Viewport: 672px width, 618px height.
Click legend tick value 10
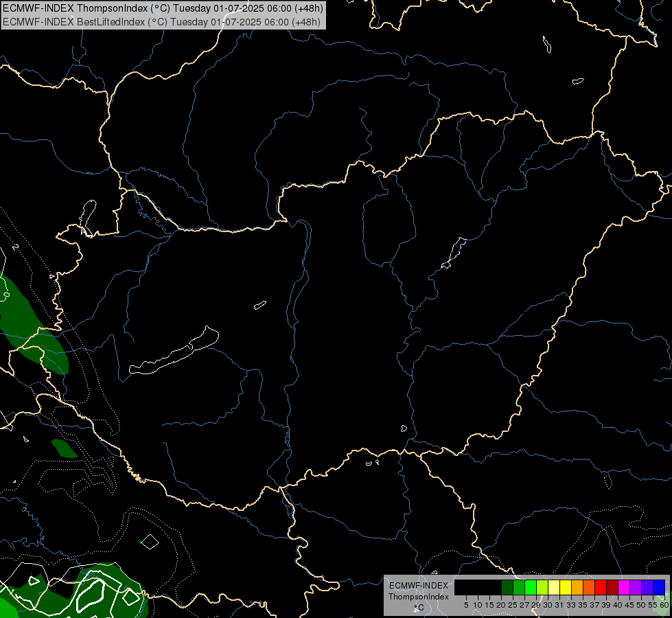[x=478, y=605]
